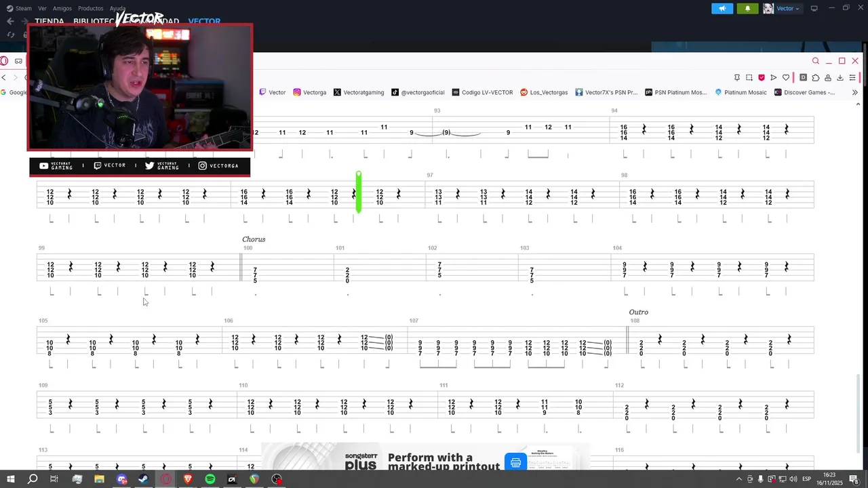Click the microphone tray icon
868x488 pixels.
click(x=761, y=479)
